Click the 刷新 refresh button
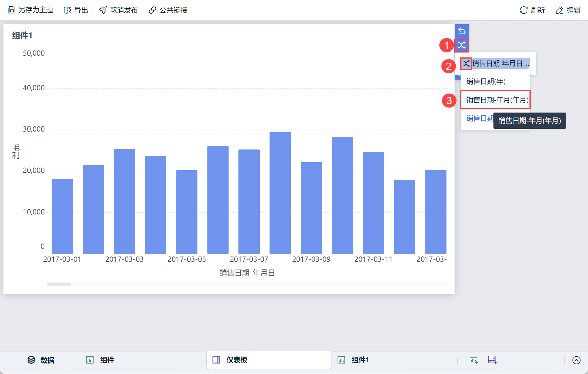Screen dimensions: 588x374 click(x=532, y=10)
